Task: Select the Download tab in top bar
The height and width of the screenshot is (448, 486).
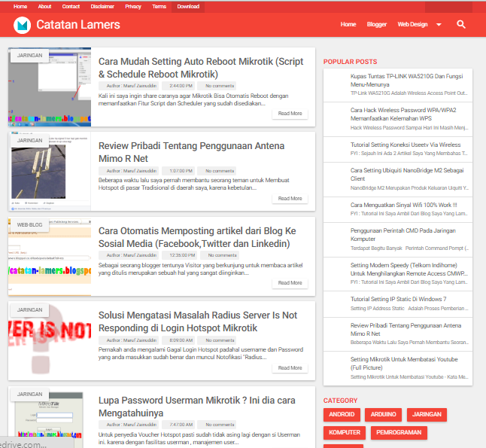Action: click(x=188, y=7)
